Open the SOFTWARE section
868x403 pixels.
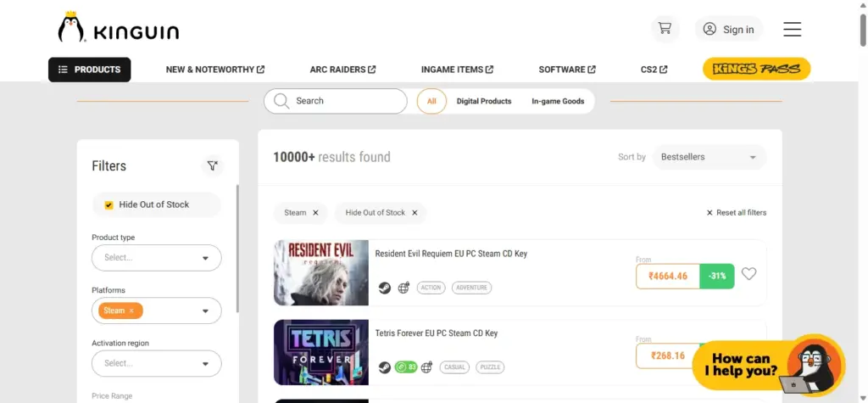point(567,70)
